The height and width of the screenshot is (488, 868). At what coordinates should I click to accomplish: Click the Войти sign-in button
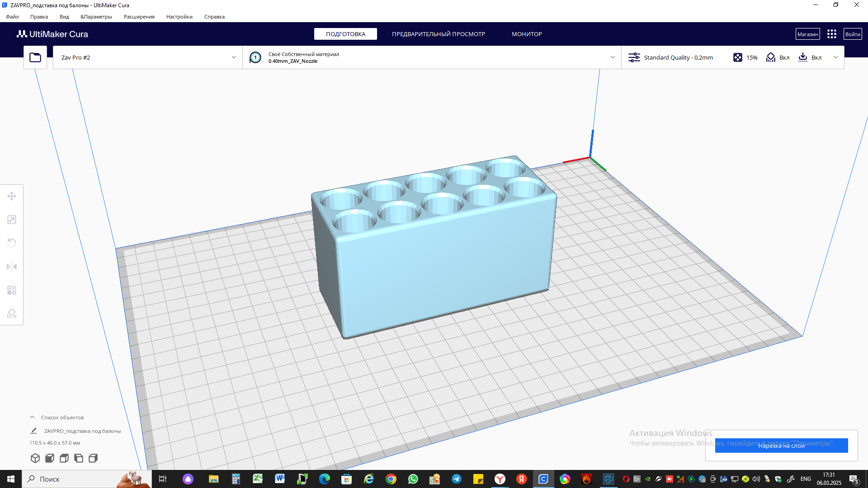pos(852,34)
